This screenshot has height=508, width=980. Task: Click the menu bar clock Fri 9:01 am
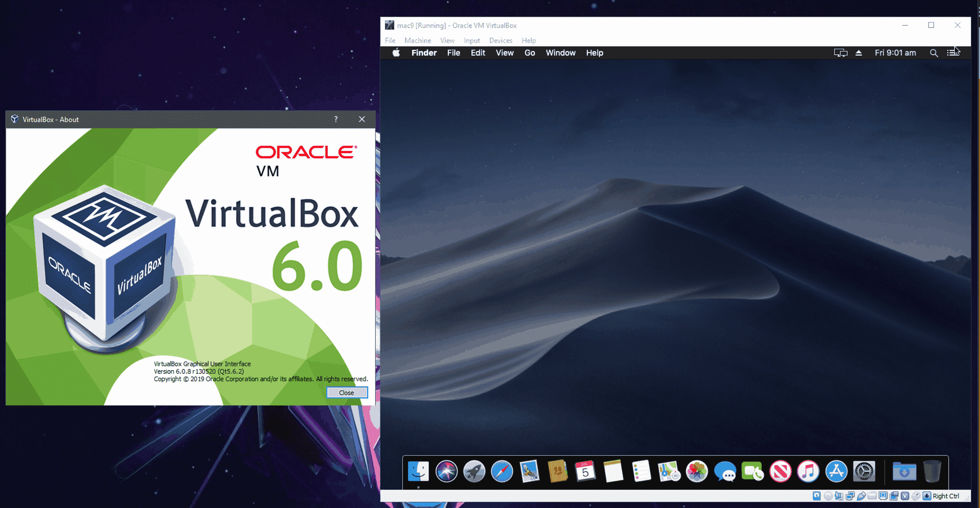[x=895, y=53]
